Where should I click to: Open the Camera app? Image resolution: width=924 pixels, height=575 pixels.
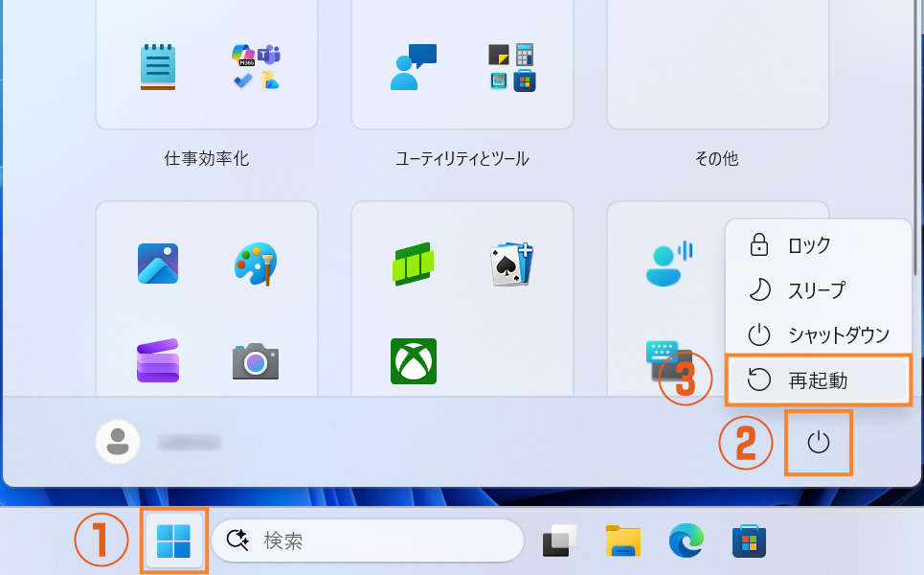tap(256, 361)
